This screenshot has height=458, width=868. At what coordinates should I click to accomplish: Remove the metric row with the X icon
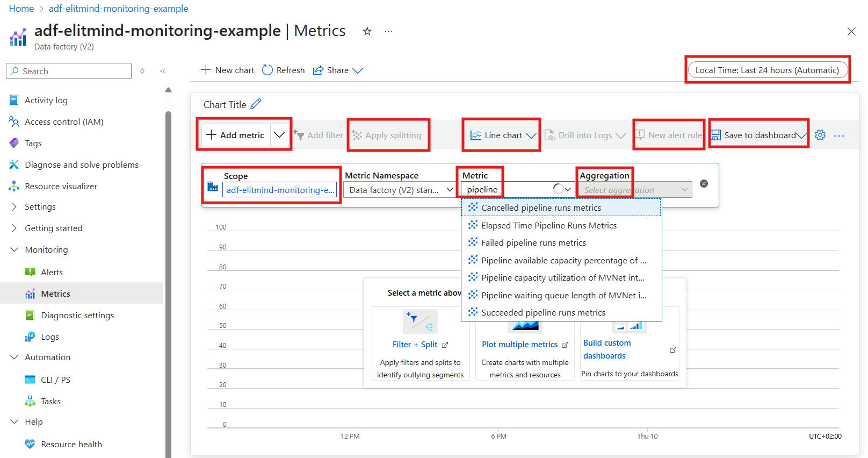[x=704, y=184]
